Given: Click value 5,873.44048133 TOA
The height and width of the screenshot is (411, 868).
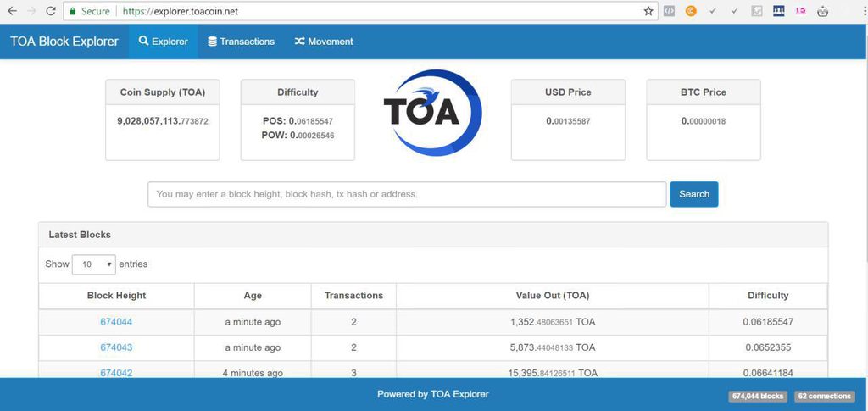Looking at the screenshot, I should (553, 347).
